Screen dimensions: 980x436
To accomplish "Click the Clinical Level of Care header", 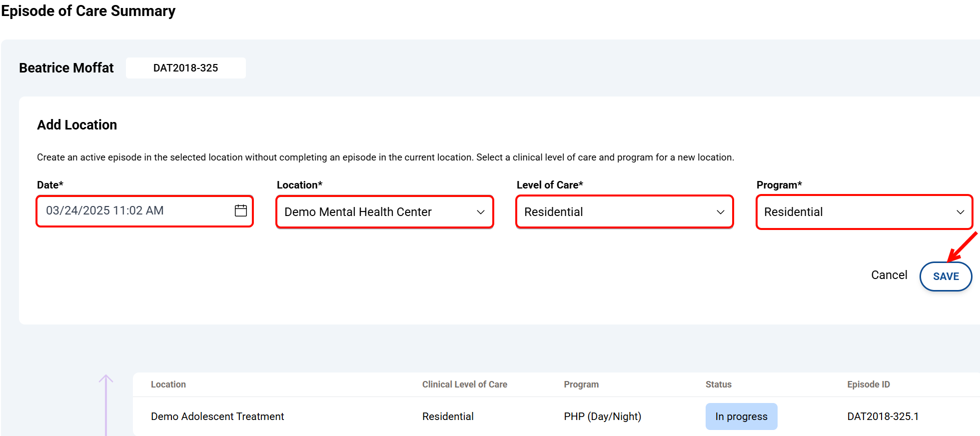I will point(464,384).
